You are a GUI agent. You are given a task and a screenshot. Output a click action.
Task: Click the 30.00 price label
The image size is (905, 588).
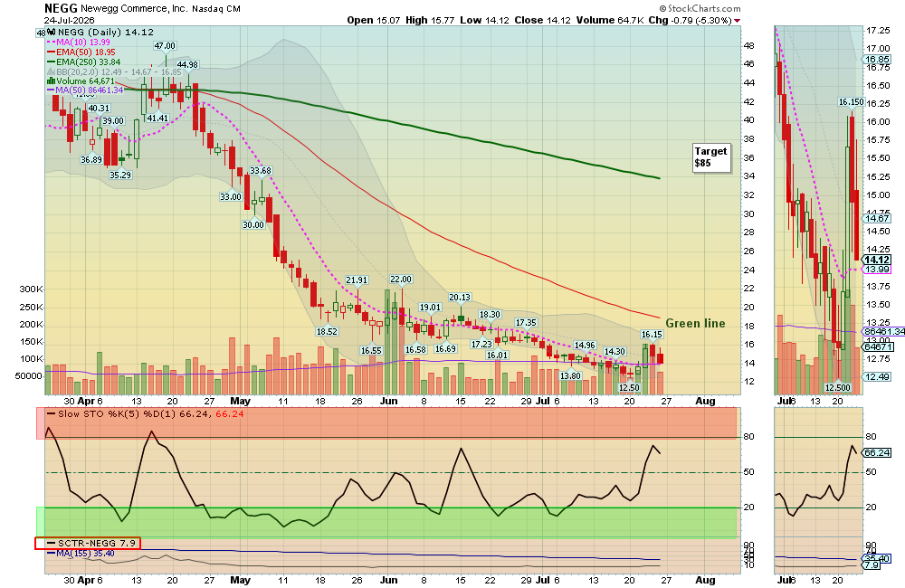252,224
